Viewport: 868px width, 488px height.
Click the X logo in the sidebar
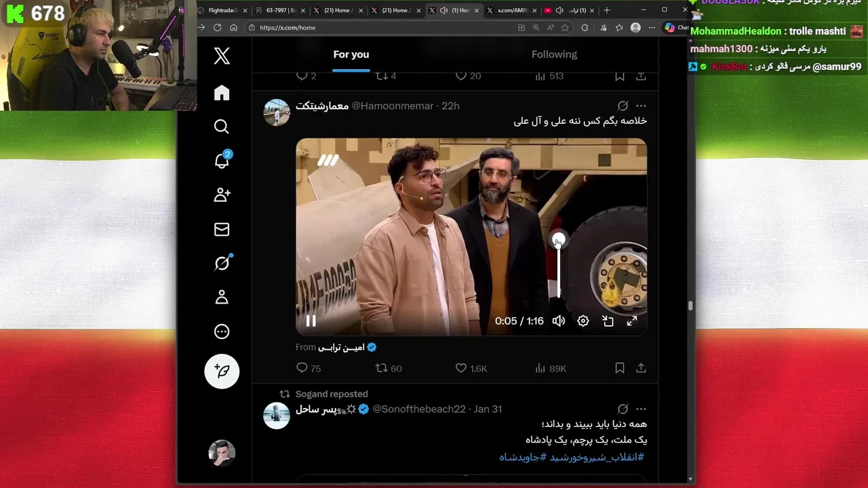tap(222, 56)
